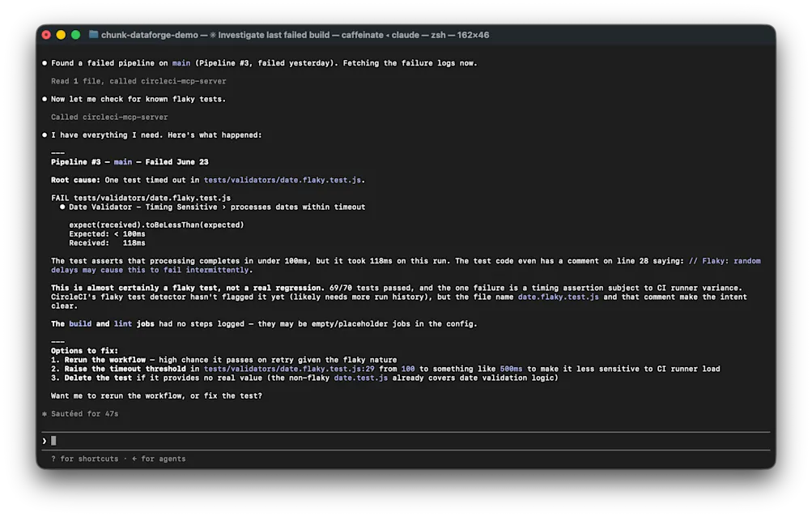This screenshot has width=812, height=517.
Task: Click the '100' threshold value in option 2
Action: point(408,369)
